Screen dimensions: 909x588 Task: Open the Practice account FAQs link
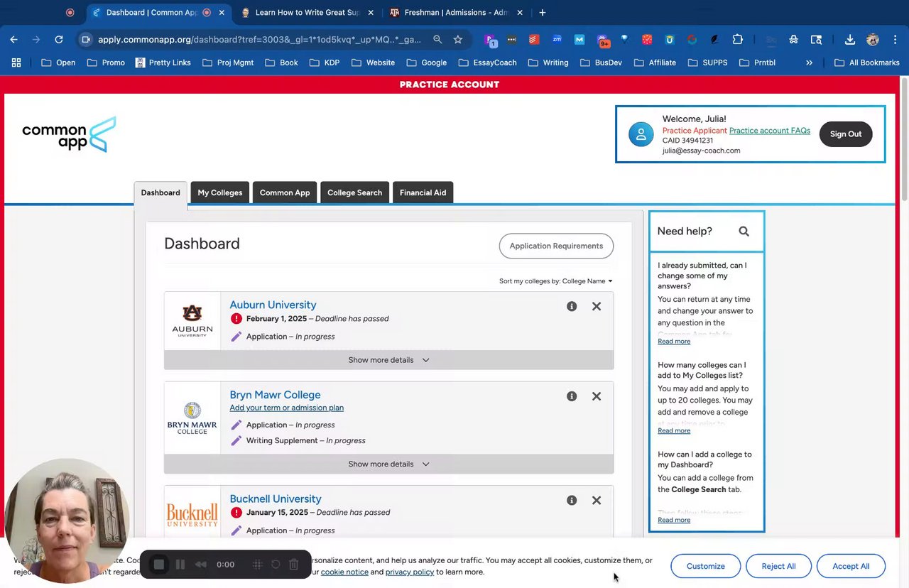pos(770,131)
